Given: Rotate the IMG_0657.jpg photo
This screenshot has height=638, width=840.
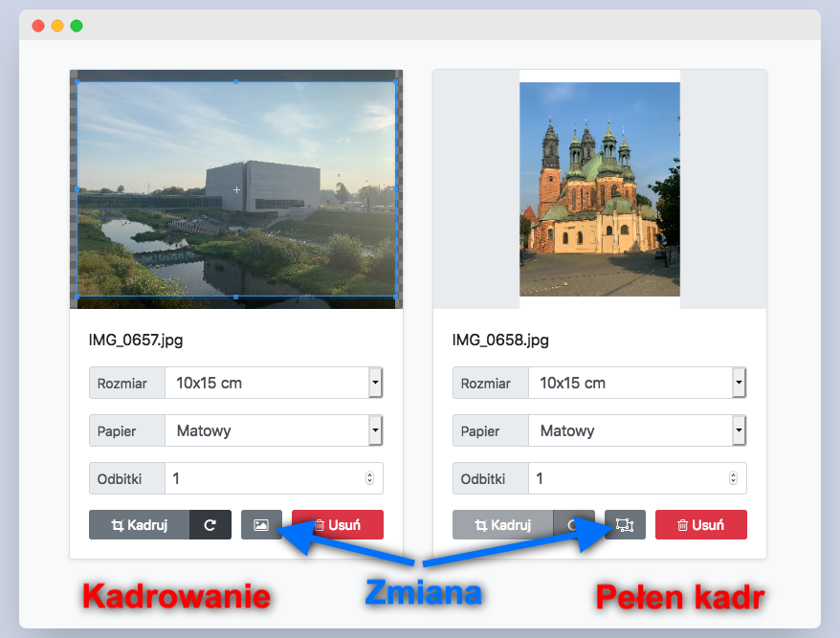Looking at the screenshot, I should [210, 524].
